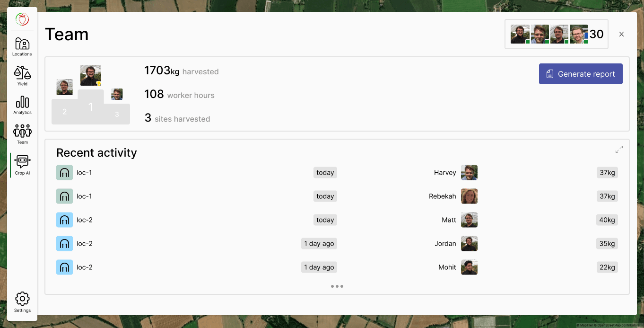Image resolution: width=644 pixels, height=328 pixels.
Task: Click the strawberry app logo
Action: pos(22,19)
